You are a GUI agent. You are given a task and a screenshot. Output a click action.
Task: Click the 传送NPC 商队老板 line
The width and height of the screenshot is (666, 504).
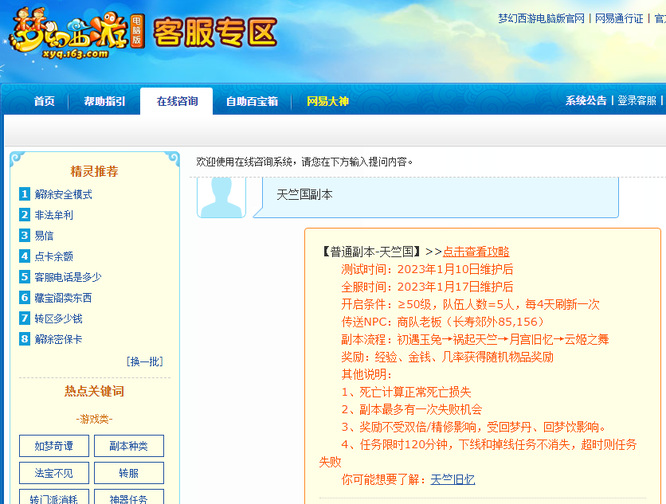click(443, 322)
